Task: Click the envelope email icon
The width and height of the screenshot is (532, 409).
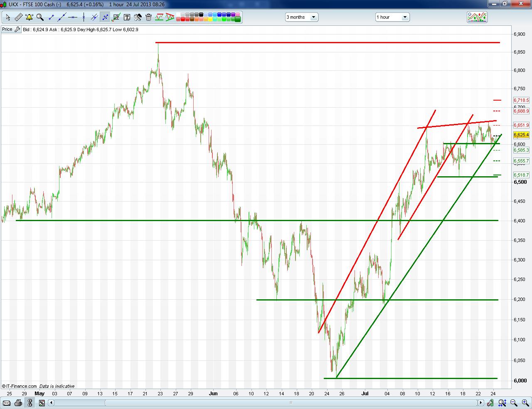Action: tap(6, 403)
